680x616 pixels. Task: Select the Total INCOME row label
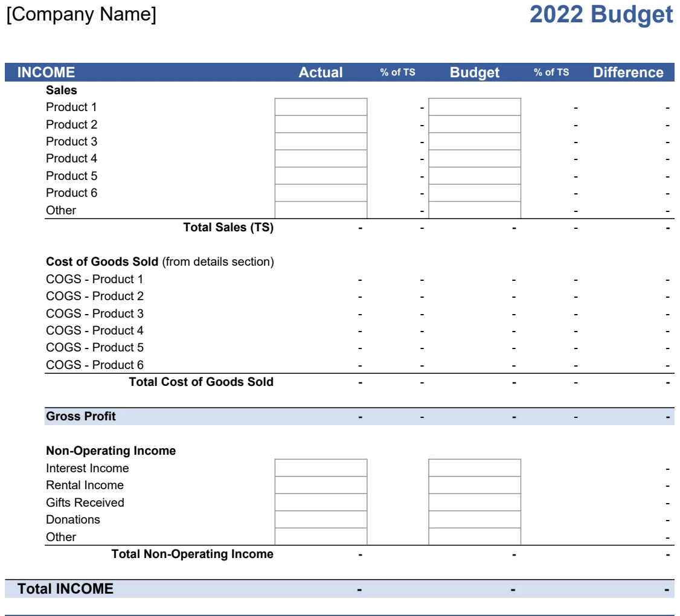click(x=65, y=589)
